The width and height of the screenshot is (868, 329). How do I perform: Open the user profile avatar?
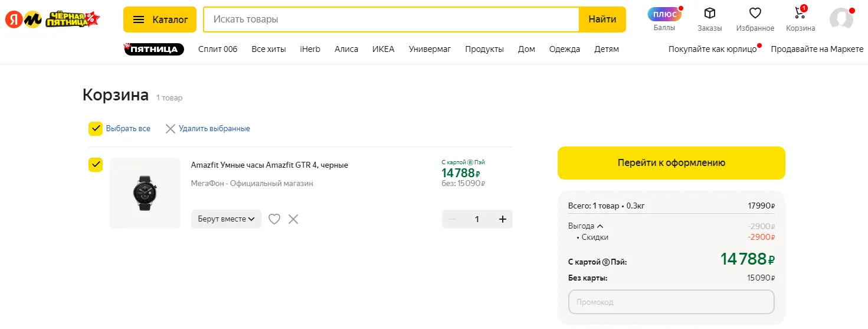coord(841,19)
